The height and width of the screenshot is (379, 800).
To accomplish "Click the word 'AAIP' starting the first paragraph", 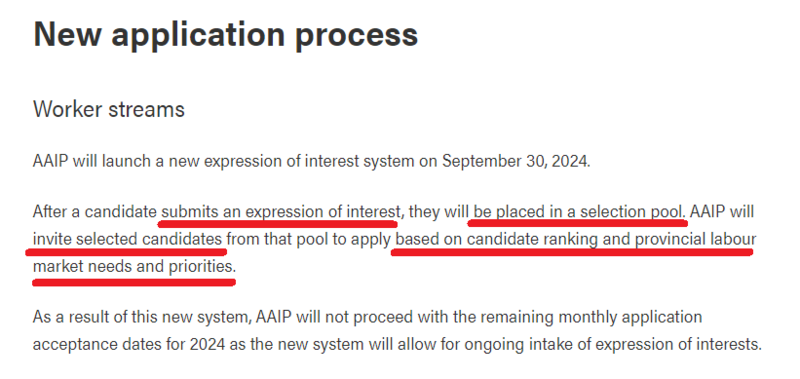I will coord(51,161).
